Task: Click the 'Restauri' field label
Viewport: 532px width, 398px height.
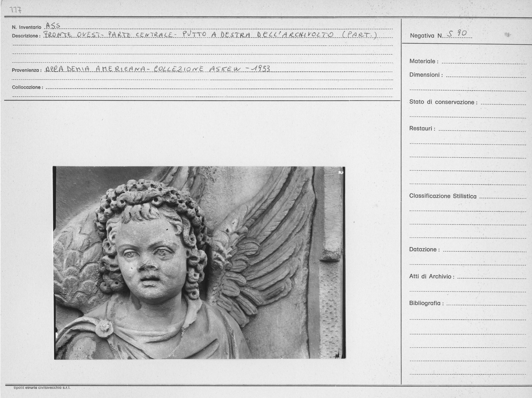Action: click(x=422, y=129)
